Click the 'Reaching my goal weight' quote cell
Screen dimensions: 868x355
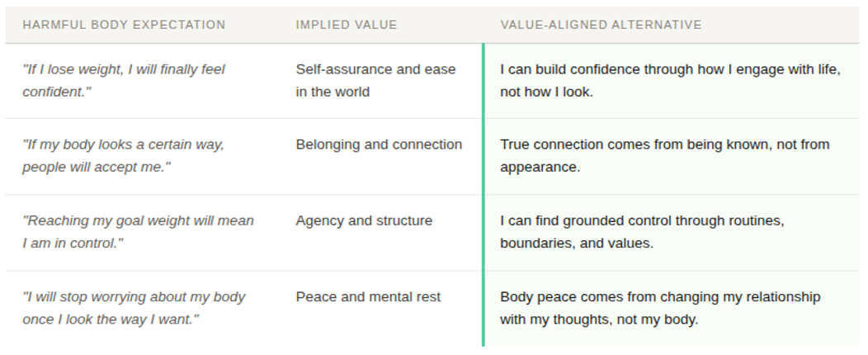coord(138,232)
